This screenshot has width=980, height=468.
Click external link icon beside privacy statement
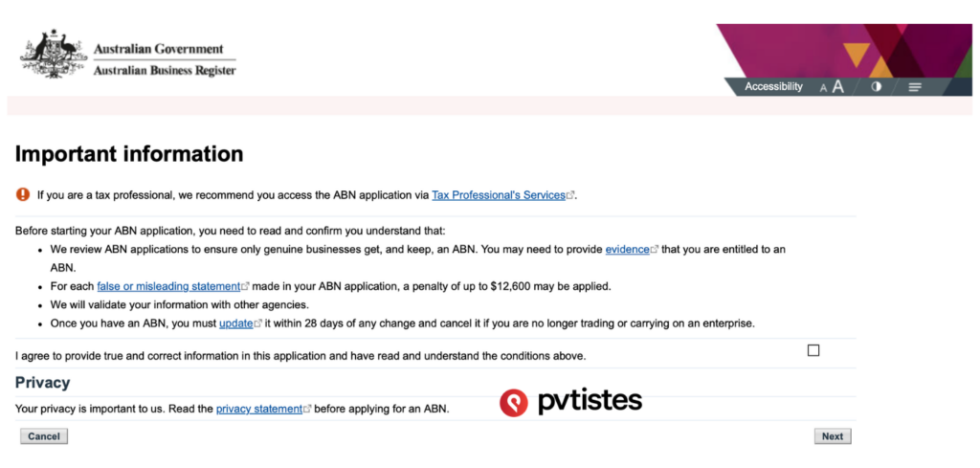pyautogui.click(x=307, y=409)
